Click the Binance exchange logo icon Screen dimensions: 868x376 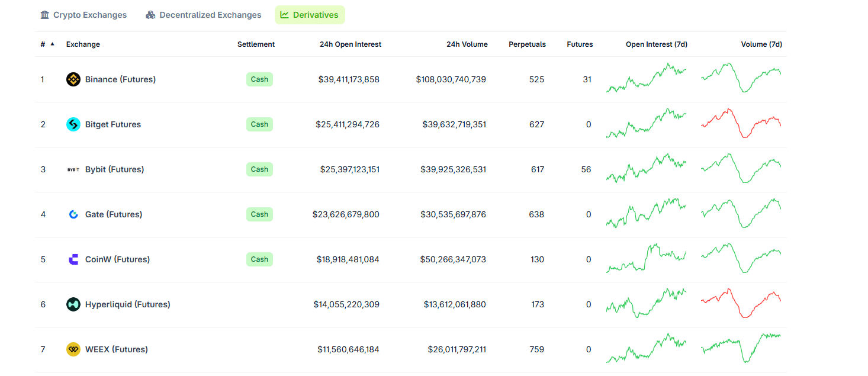point(73,79)
